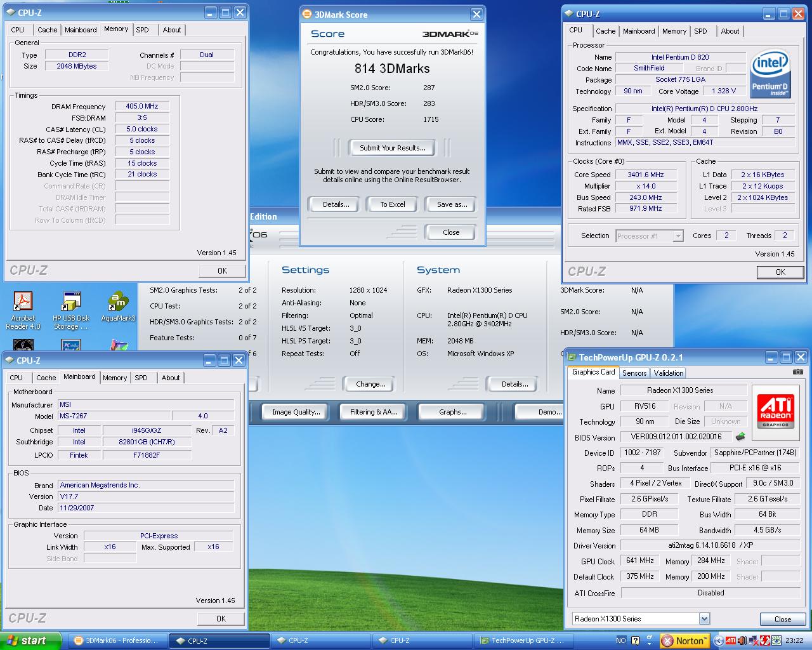Open the language bar options arrow

[x=649, y=644]
